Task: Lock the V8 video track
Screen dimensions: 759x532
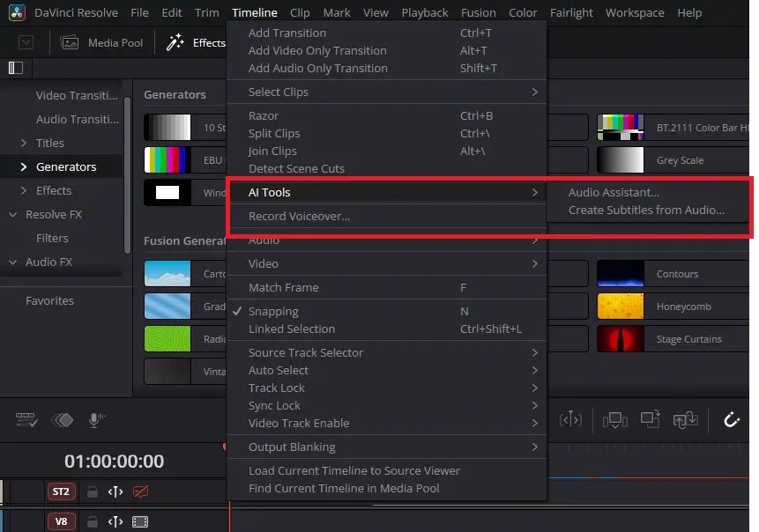Action: click(x=92, y=521)
